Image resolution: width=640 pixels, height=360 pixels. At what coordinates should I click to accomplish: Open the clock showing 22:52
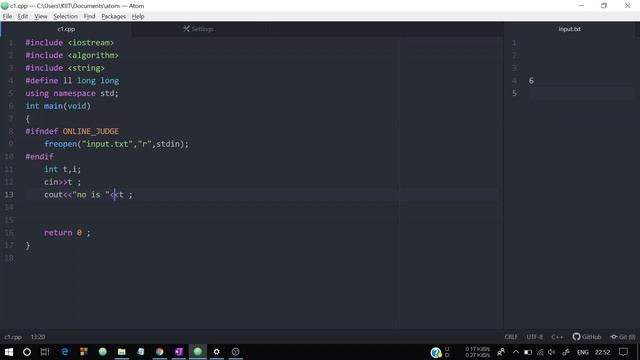tap(602, 352)
